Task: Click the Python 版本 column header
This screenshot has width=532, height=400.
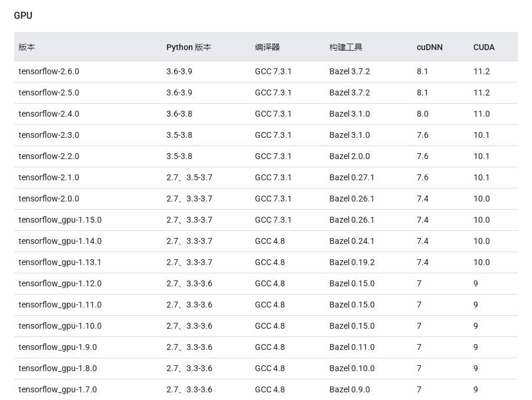Action: (x=189, y=47)
